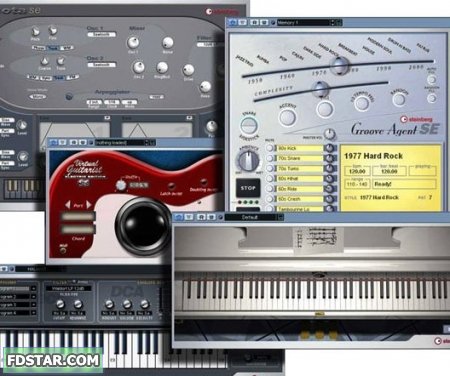
Task: Click the piano pedals in The Grand
Action: click(x=319, y=334)
